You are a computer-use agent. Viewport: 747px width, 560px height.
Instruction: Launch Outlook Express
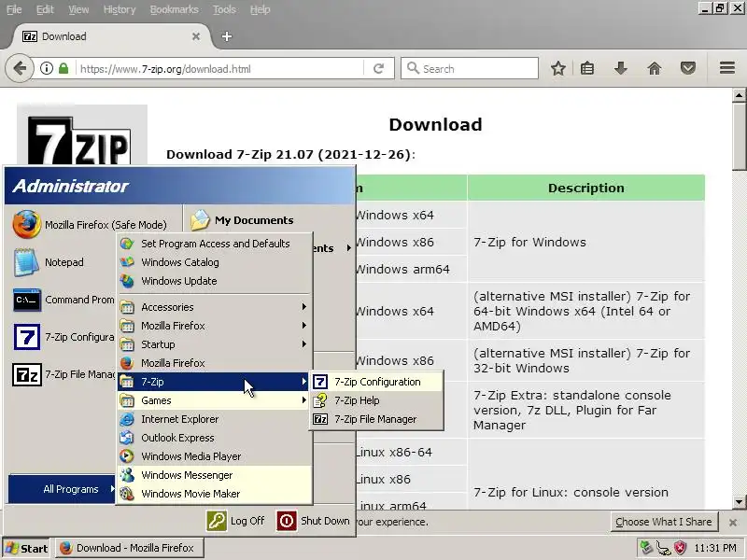(x=215, y=438)
